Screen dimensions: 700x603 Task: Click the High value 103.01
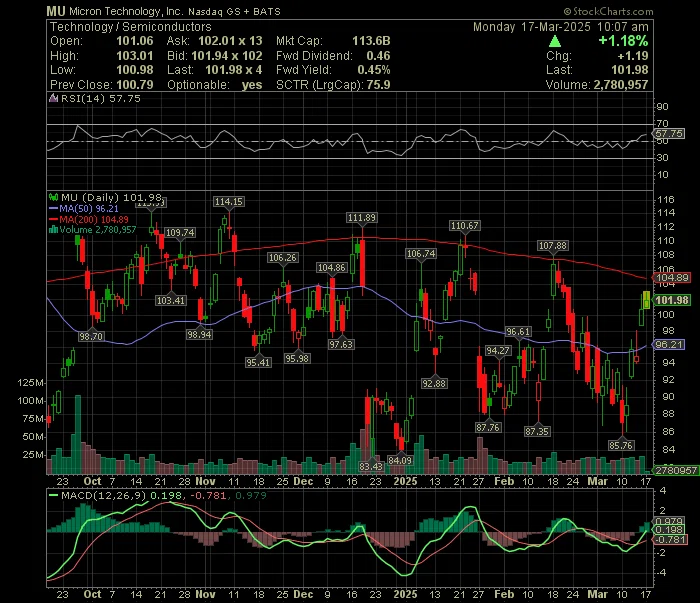pos(134,56)
